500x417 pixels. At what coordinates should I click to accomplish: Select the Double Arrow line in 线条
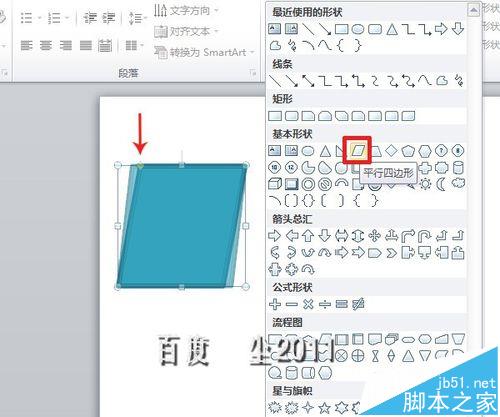[308, 80]
